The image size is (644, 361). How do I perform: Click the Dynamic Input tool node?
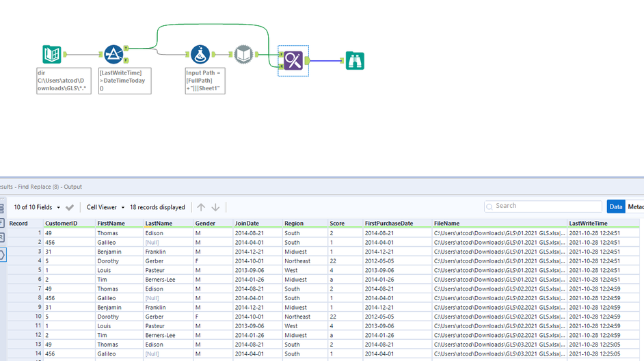tap(243, 54)
